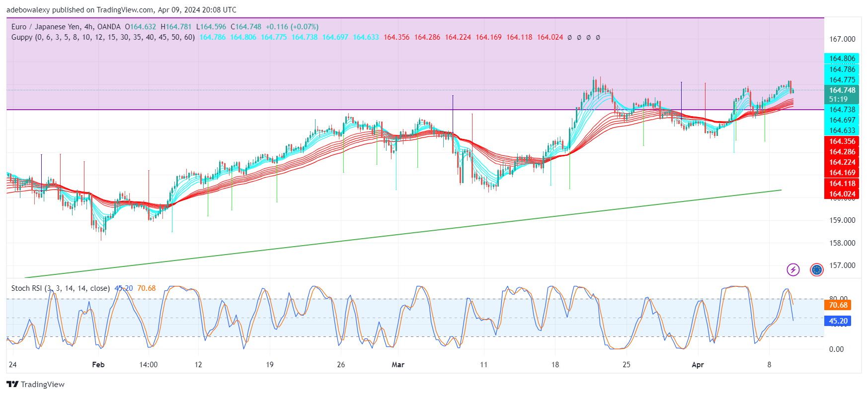This screenshot has height=395, width=868.
Task: Click the current price label 164.748
Action: tap(842, 90)
